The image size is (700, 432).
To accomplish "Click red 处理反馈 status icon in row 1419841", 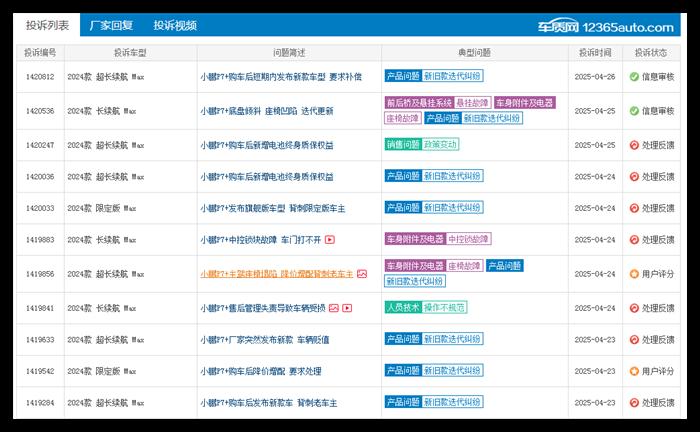I will (634, 308).
